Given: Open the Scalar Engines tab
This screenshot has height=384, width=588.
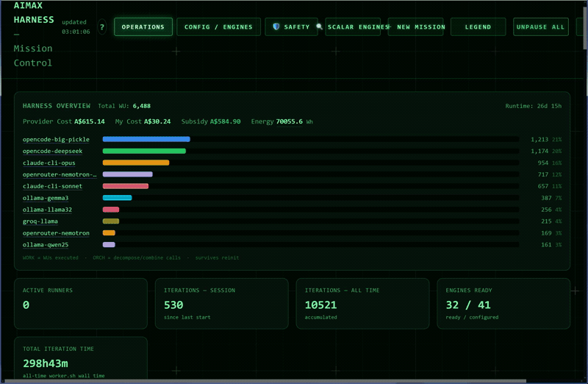Looking at the screenshot, I should (x=353, y=27).
